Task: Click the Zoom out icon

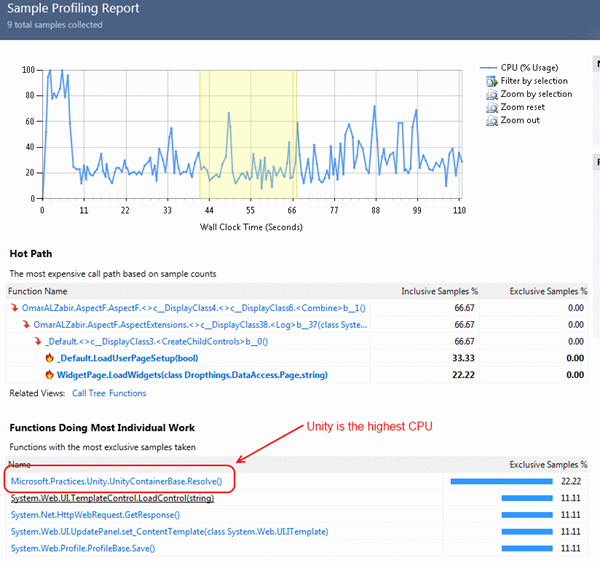Action: click(x=491, y=120)
